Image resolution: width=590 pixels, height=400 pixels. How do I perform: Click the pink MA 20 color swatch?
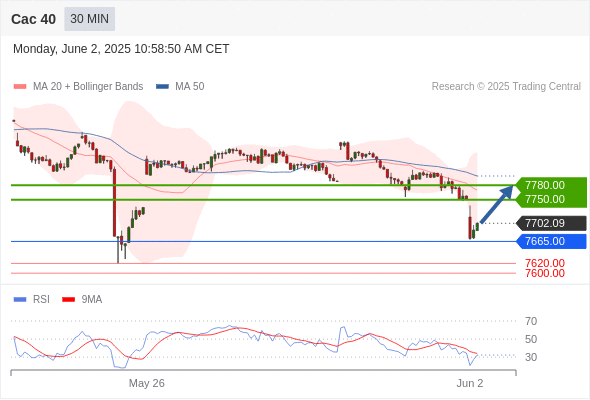20,87
